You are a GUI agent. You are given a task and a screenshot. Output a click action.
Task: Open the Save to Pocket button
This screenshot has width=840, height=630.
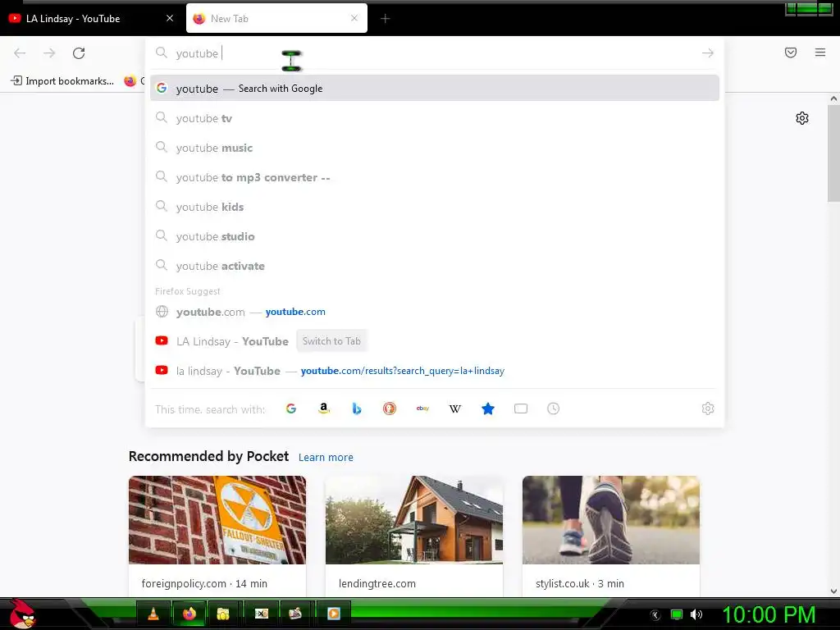click(x=790, y=52)
